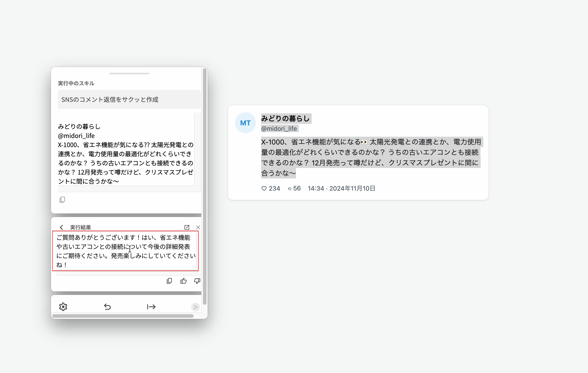Image resolution: width=588 pixels, height=373 pixels.
Task: Click the 234 like count
Action: pyautogui.click(x=274, y=188)
